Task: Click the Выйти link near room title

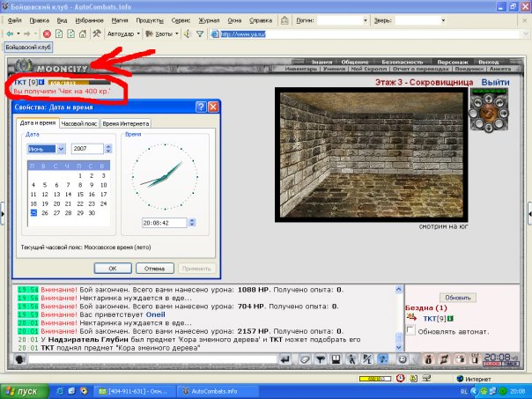Action: (x=495, y=83)
